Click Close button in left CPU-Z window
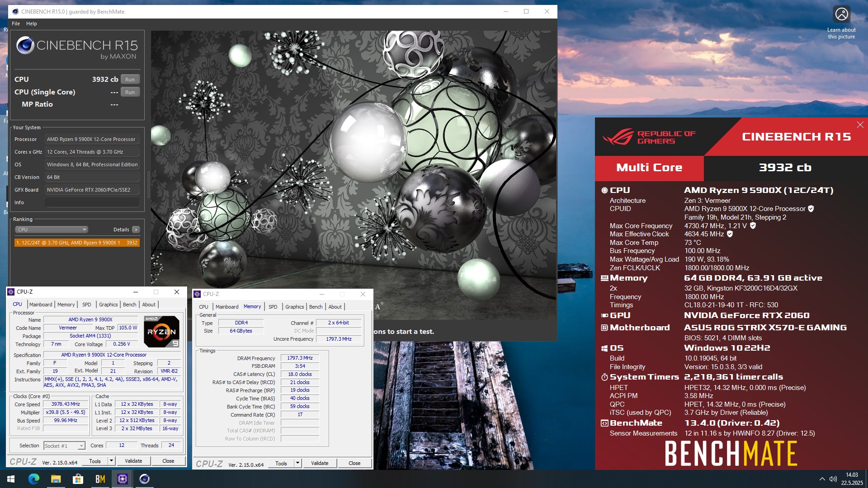868x488 pixels. coord(168,461)
